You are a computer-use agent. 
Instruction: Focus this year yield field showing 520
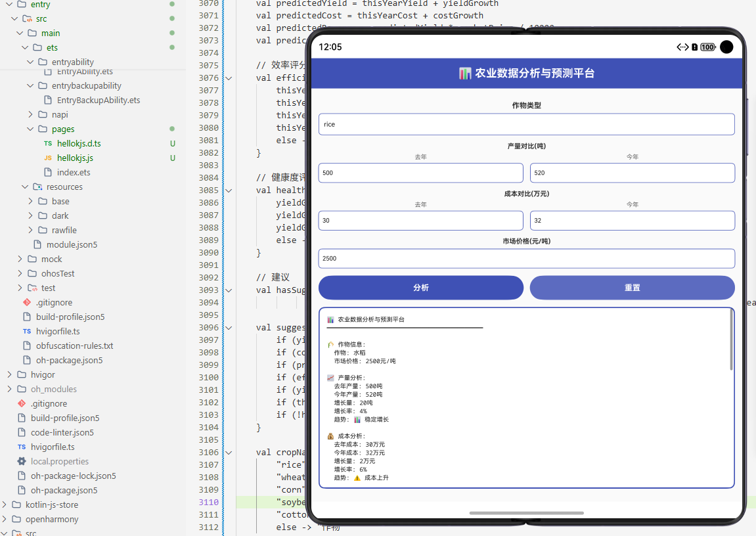(633, 173)
